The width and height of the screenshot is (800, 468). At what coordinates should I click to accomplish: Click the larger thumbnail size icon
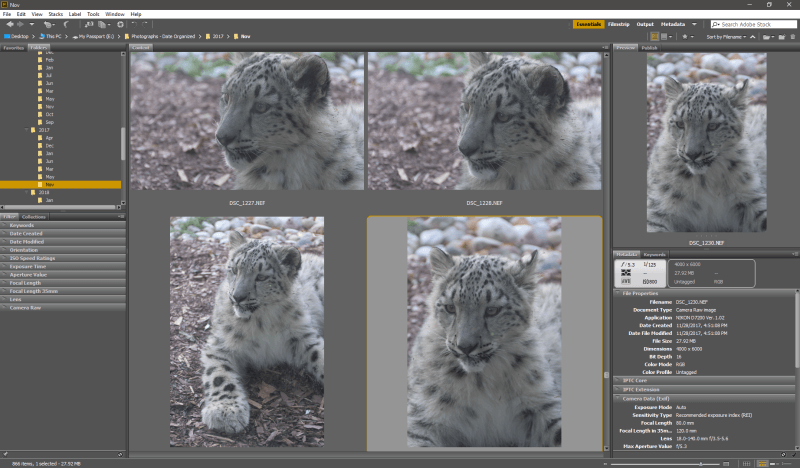pos(726,463)
